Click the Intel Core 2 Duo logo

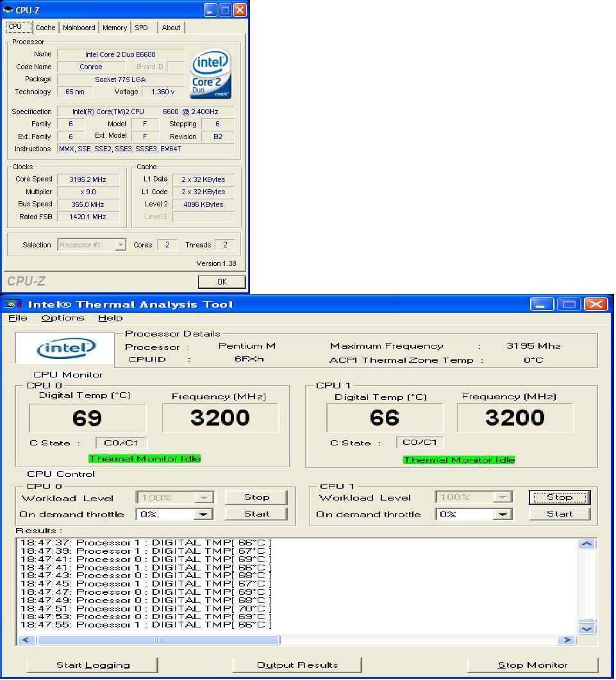(x=210, y=74)
